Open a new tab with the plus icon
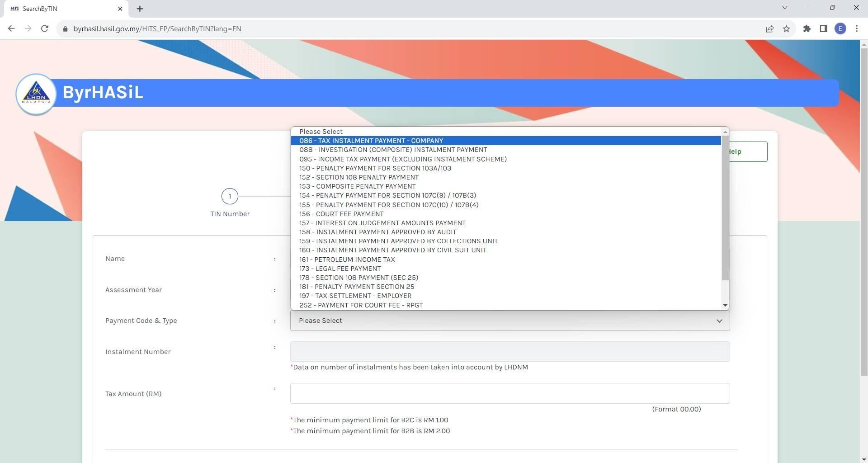The height and width of the screenshot is (463, 868). 140,9
